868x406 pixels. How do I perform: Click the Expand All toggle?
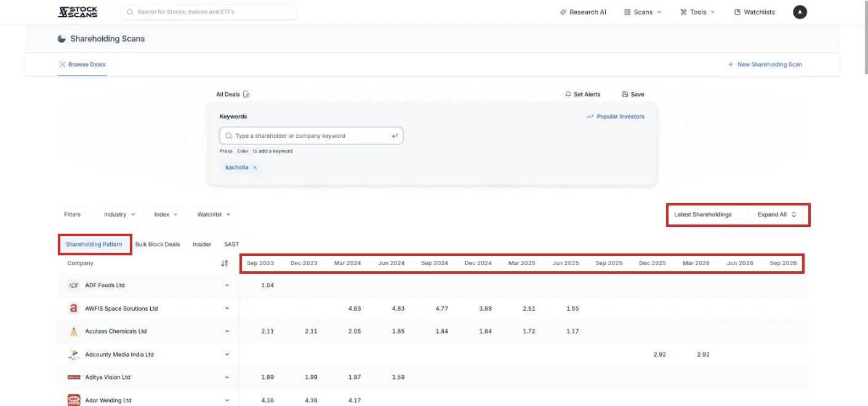(x=777, y=215)
